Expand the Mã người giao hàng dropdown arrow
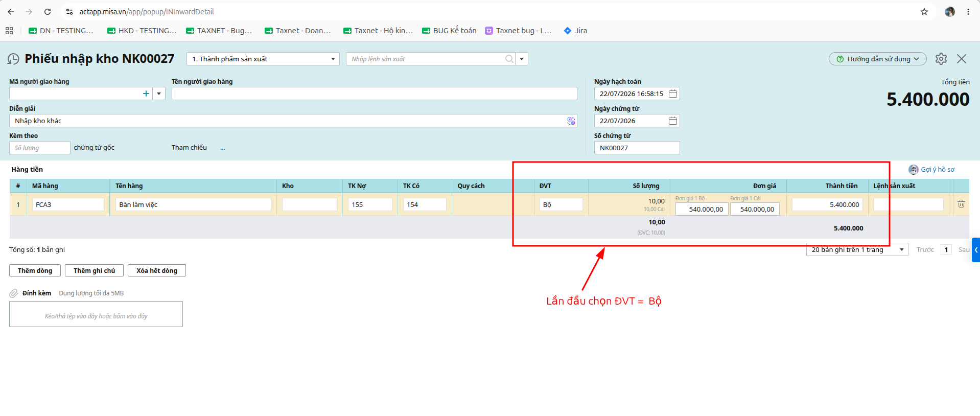This screenshot has width=980, height=416. [159, 94]
